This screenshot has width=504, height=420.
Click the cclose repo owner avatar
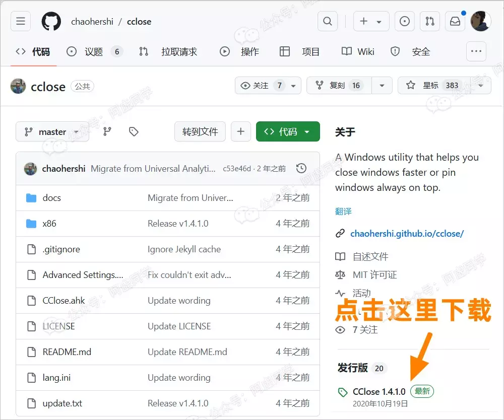18,86
